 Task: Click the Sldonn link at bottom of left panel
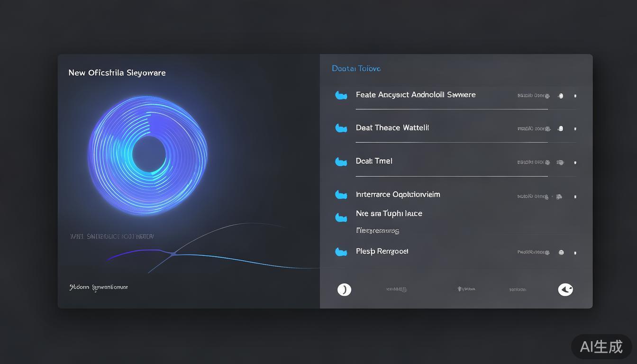point(98,287)
